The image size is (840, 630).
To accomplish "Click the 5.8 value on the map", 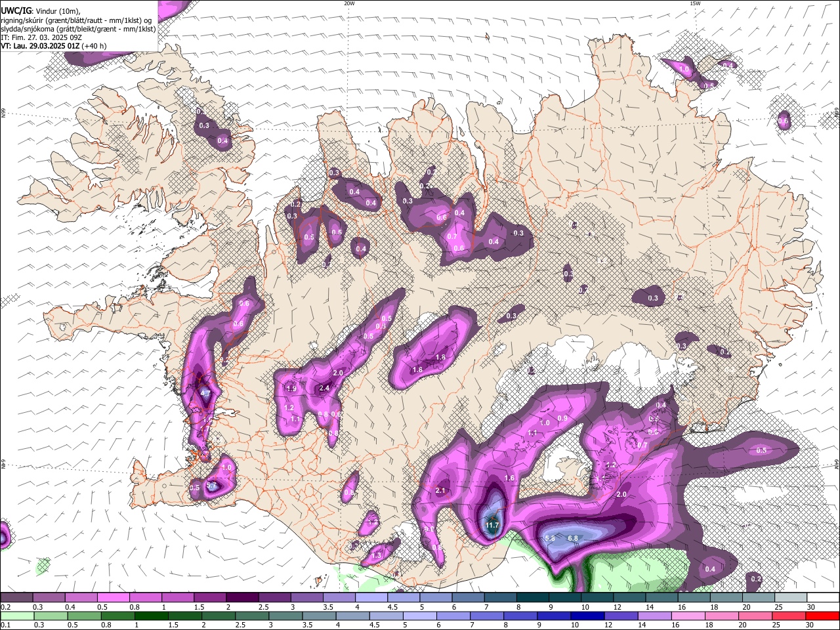I will coord(550,538).
